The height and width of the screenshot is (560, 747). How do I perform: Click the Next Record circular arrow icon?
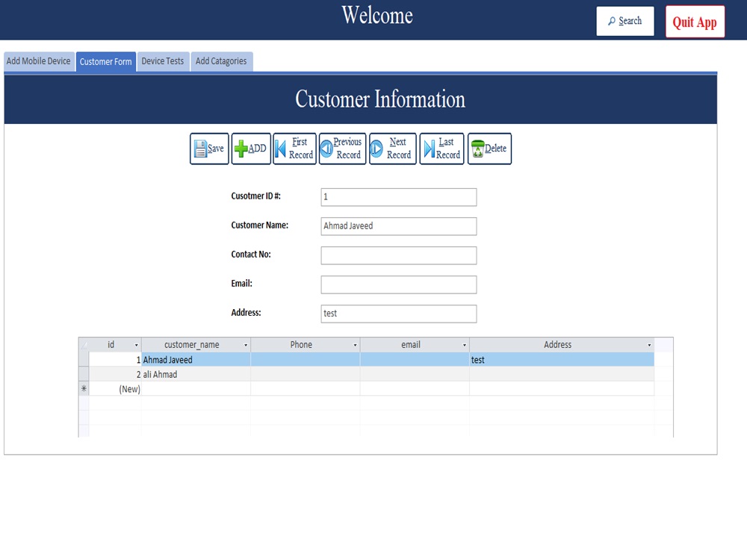click(x=376, y=149)
